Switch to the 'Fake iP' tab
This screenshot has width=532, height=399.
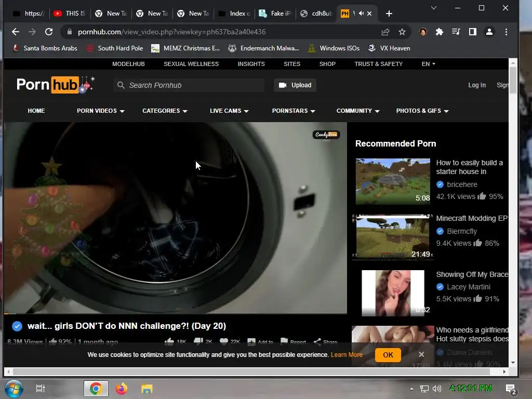[275, 14]
